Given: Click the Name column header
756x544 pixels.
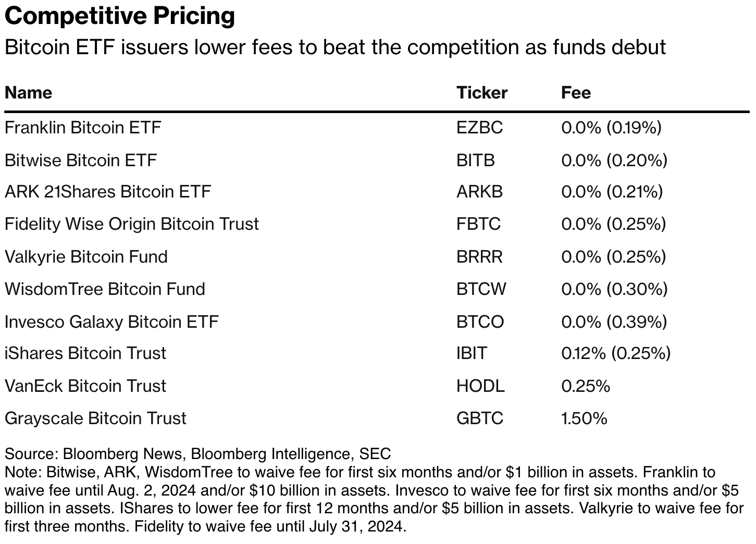Looking at the screenshot, I should 29,93.
